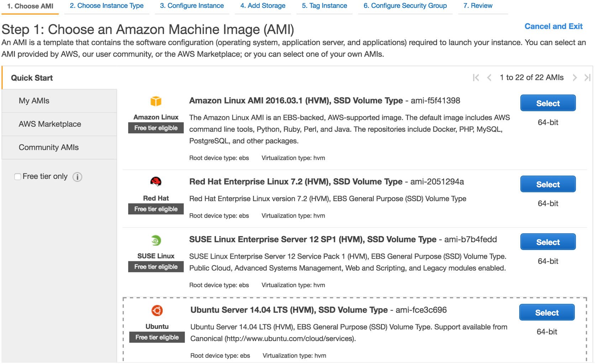Jump to the last page of AMIs
This screenshot has width=595, height=364.
coord(588,77)
